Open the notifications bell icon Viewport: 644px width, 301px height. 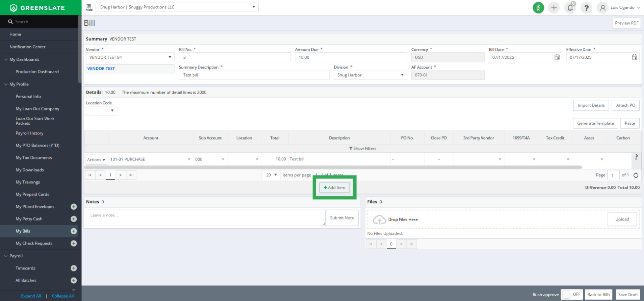point(570,7)
